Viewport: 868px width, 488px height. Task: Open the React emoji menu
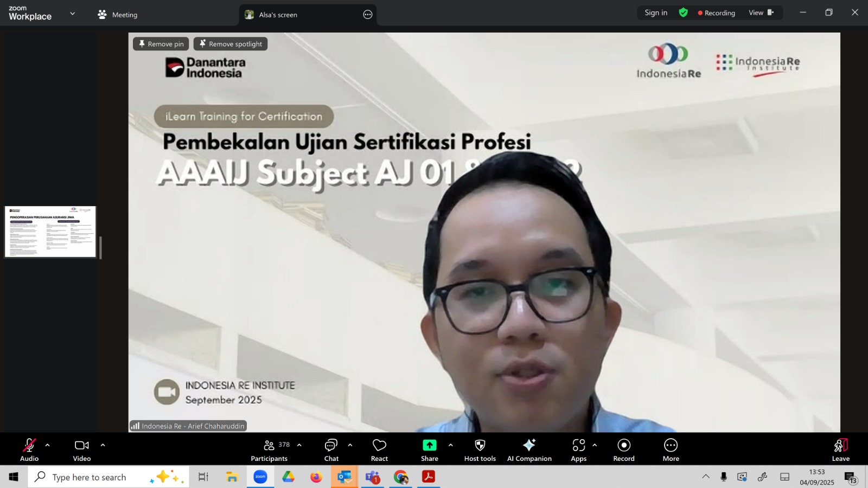pyautogui.click(x=379, y=450)
